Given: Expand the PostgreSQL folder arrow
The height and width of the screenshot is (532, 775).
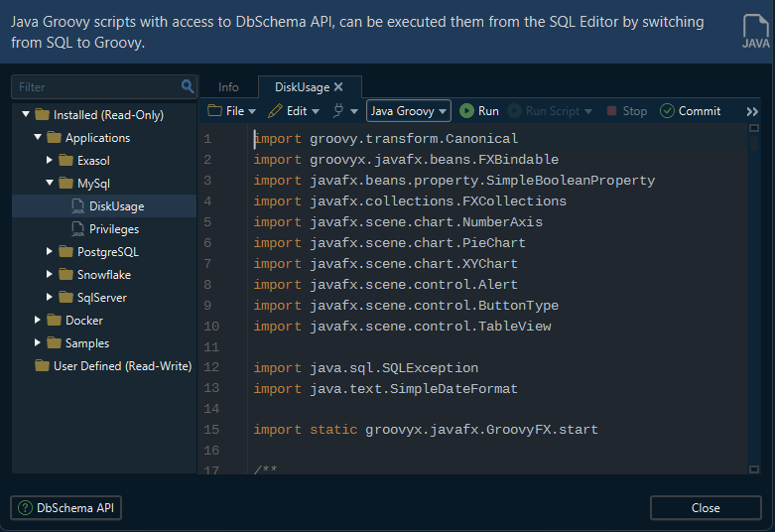Looking at the screenshot, I should (49, 251).
